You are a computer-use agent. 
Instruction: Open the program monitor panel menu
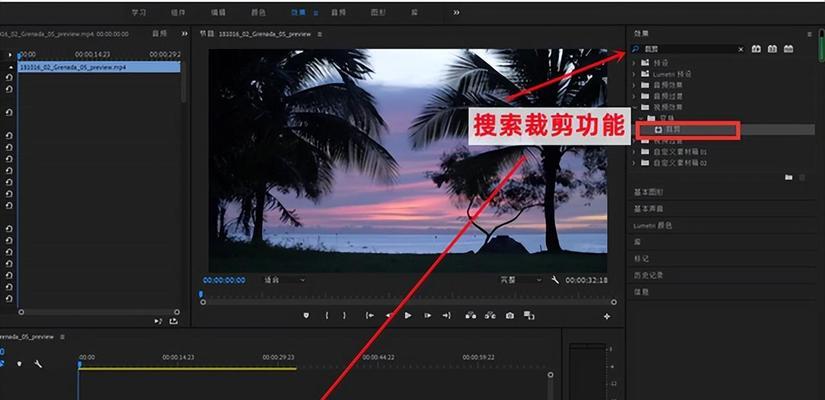click(x=319, y=34)
